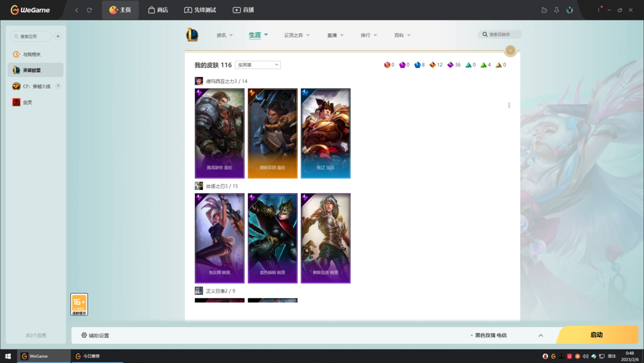Click the 正义巨像 champion avatar
Viewport: 644px width, 363px height.
tap(199, 291)
